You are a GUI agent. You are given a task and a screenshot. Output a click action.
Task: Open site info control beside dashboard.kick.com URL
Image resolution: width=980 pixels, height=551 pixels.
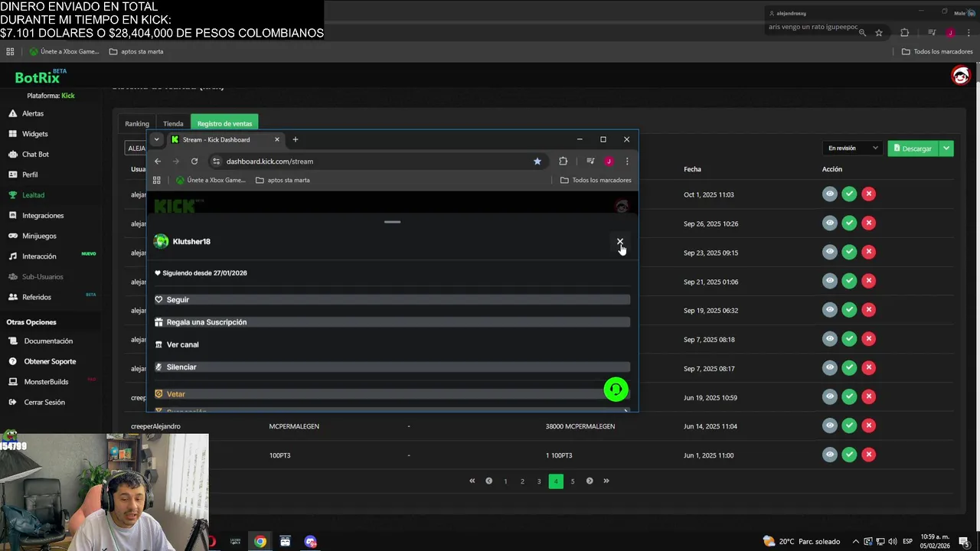216,161
